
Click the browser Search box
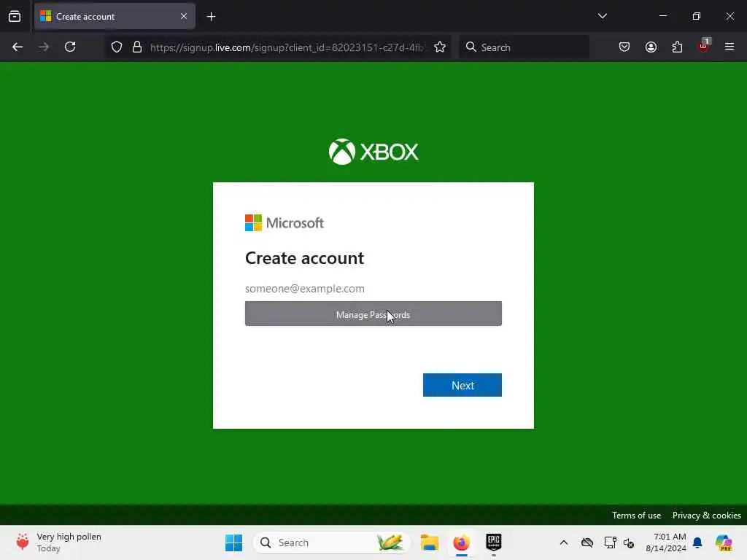(524, 47)
